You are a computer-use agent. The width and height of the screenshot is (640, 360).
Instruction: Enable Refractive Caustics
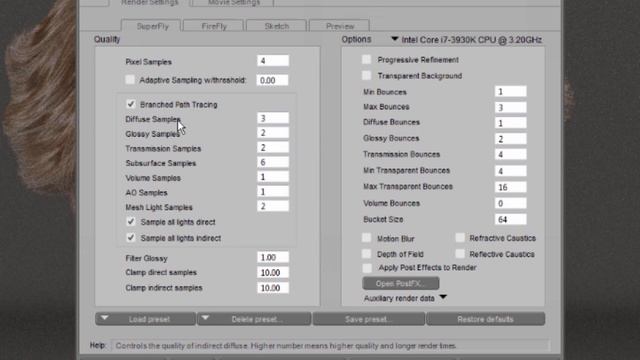[460, 238]
